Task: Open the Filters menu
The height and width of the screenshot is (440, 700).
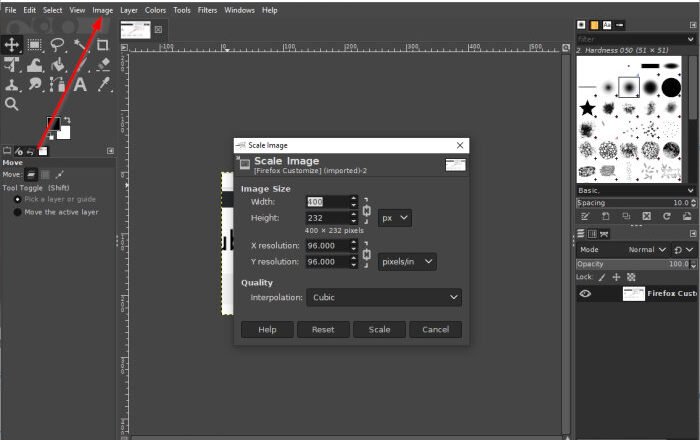Action: pos(207,10)
